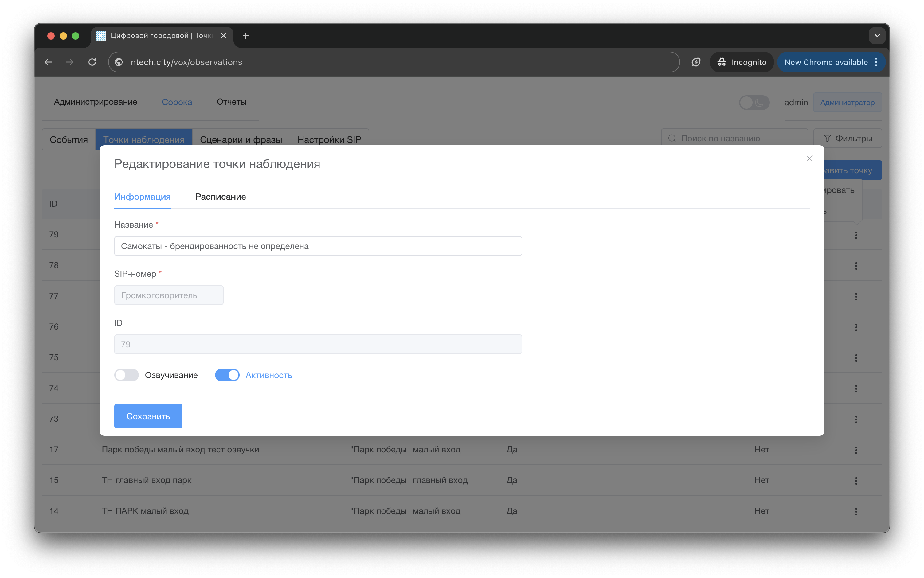Click into the Название text field
Image resolution: width=924 pixels, height=578 pixels.
(318, 246)
